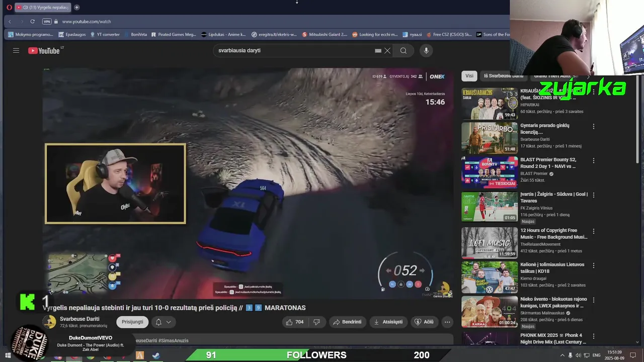The width and height of the screenshot is (644, 362).
Task: Open the 12 Hours of Copyright Free Music title
Action: coord(554,234)
